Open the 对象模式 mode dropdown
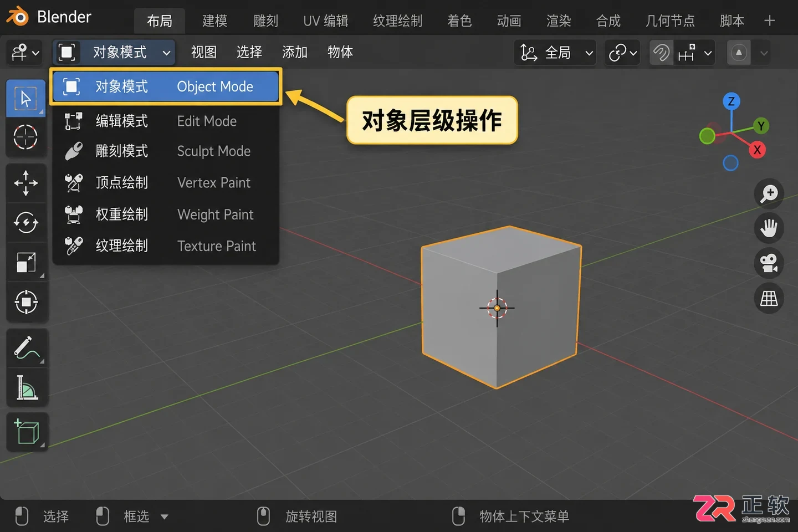The height and width of the screenshot is (532, 798). point(114,53)
